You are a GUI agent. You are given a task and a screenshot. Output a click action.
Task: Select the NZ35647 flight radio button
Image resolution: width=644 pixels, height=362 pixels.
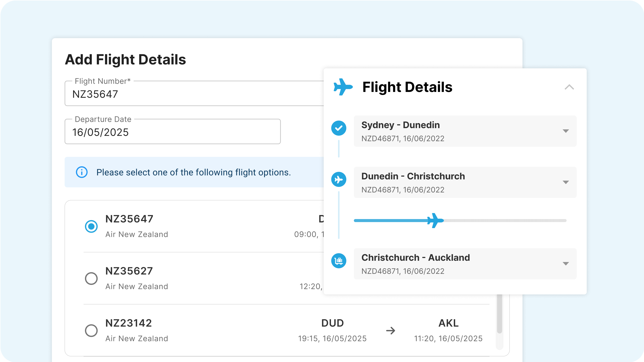point(91,227)
